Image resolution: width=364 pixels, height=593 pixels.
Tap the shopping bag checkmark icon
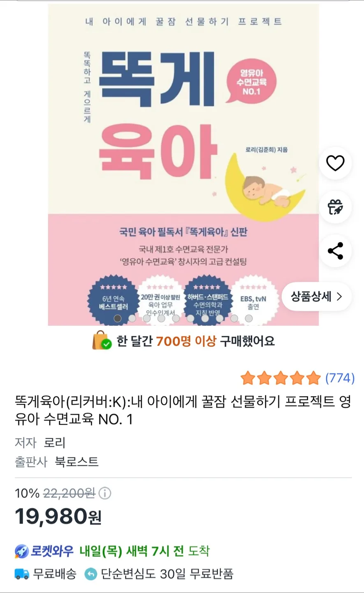[102, 341]
